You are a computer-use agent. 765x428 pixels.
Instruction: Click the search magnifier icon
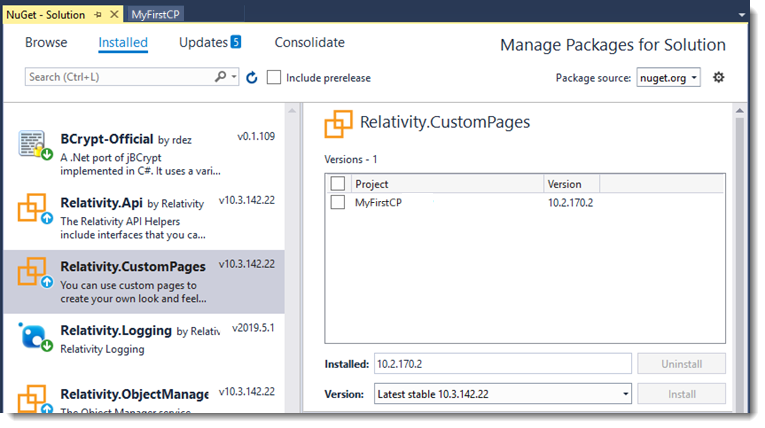[221, 77]
